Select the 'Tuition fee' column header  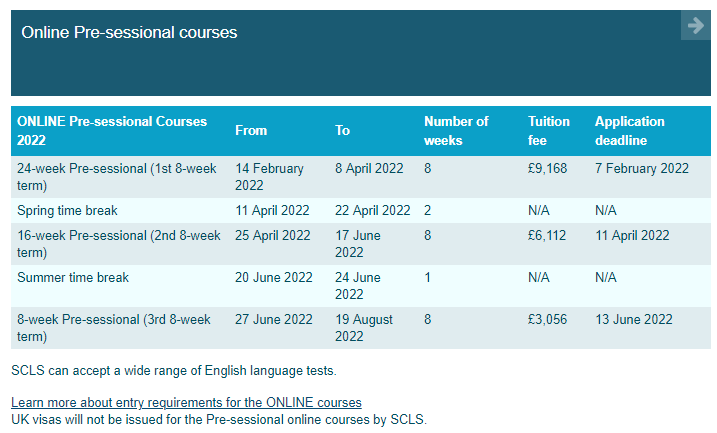pos(549,131)
